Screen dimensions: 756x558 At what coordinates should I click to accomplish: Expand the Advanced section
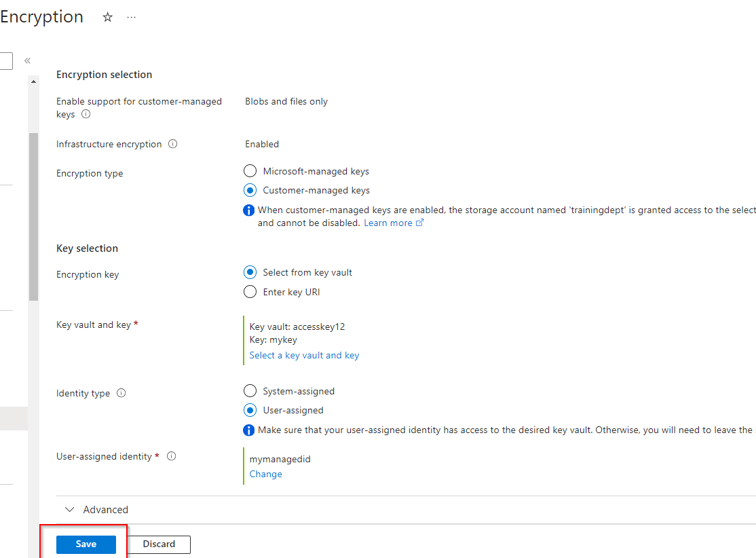[96, 510]
